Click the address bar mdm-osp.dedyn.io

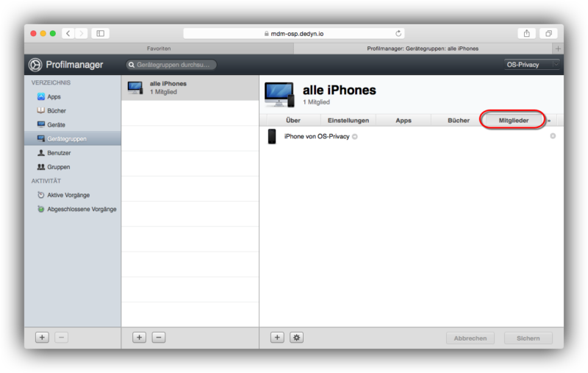click(x=293, y=33)
